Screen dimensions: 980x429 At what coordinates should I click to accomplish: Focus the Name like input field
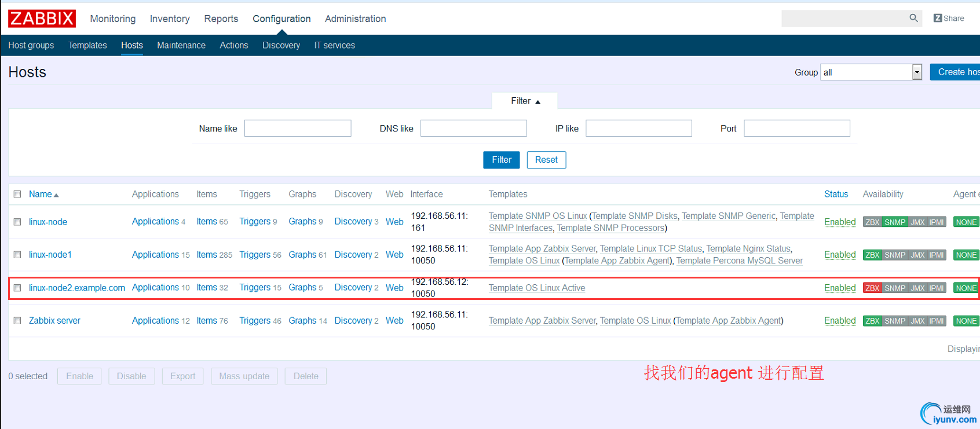[298, 129]
